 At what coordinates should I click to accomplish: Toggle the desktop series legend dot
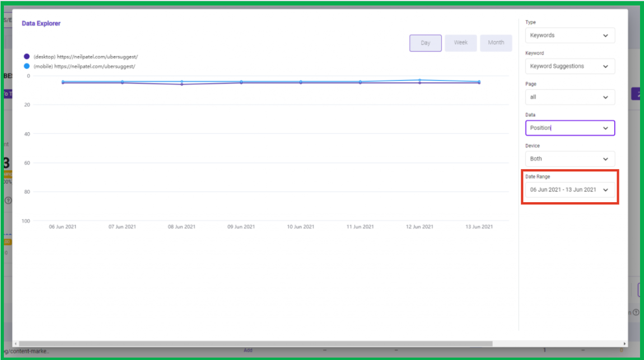pos(27,57)
